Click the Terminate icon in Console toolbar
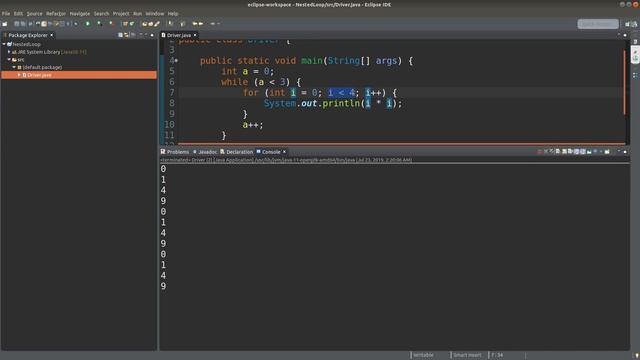 pos(540,152)
